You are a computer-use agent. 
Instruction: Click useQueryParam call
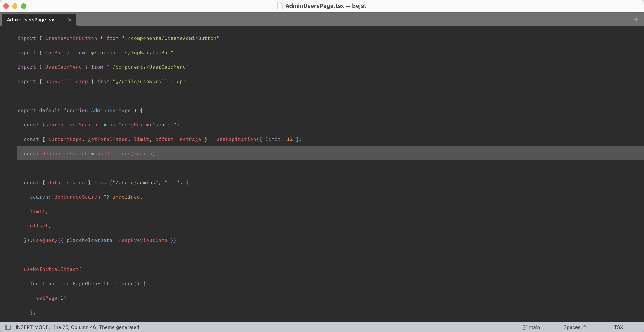[x=129, y=125]
